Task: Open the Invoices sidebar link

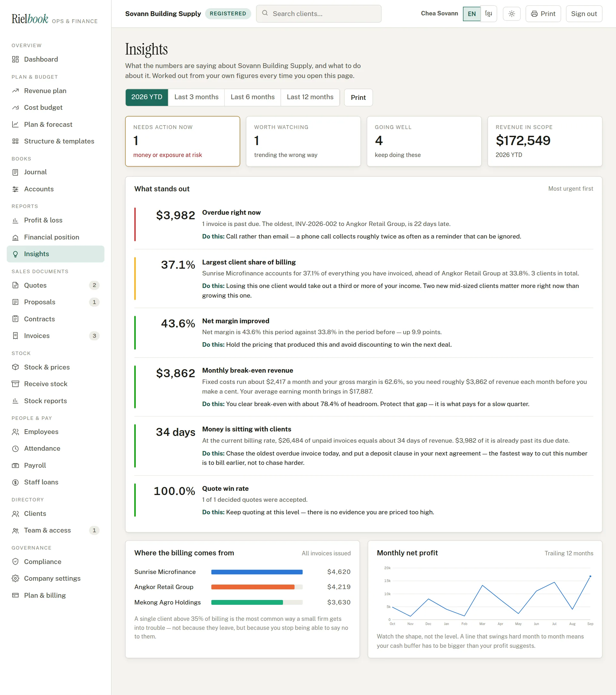Action: 56,336
